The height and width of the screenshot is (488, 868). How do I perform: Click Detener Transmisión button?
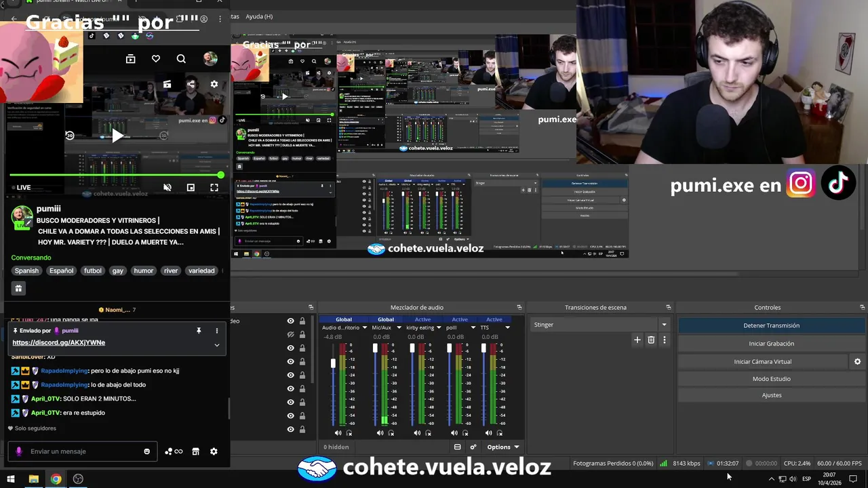(771, 325)
